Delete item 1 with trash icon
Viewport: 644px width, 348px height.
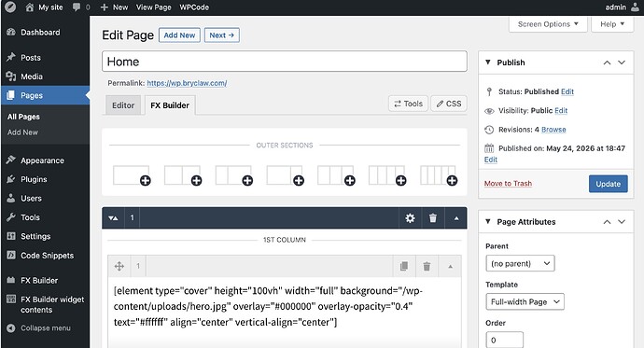tap(427, 266)
